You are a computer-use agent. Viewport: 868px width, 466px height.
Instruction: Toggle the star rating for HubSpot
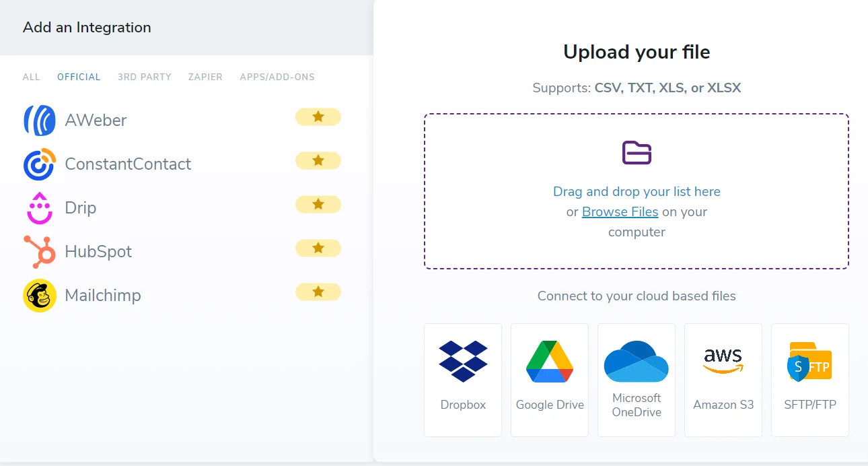coord(318,248)
